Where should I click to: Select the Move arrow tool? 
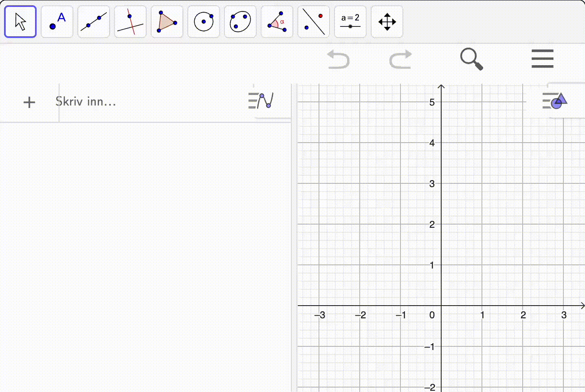(20, 22)
